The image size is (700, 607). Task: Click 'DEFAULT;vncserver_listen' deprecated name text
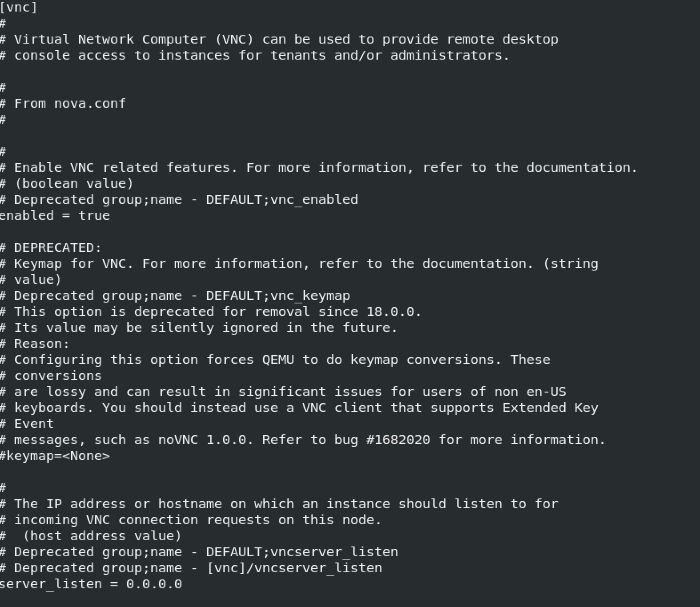pos(302,552)
